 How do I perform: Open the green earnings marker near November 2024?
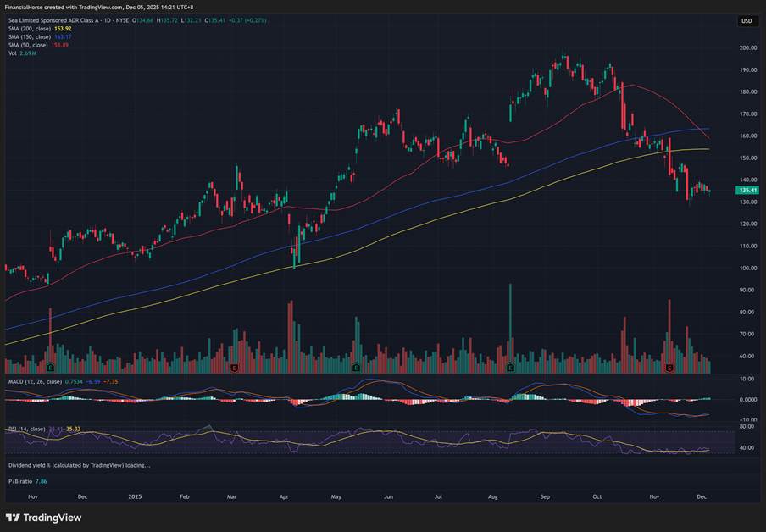pyautogui.click(x=51, y=369)
